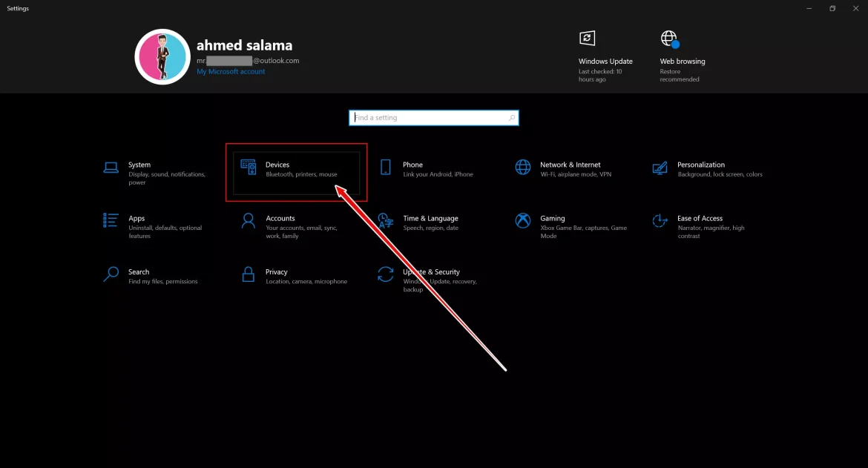Select the Search magnifier category icon
The height and width of the screenshot is (468, 868).
point(111,274)
